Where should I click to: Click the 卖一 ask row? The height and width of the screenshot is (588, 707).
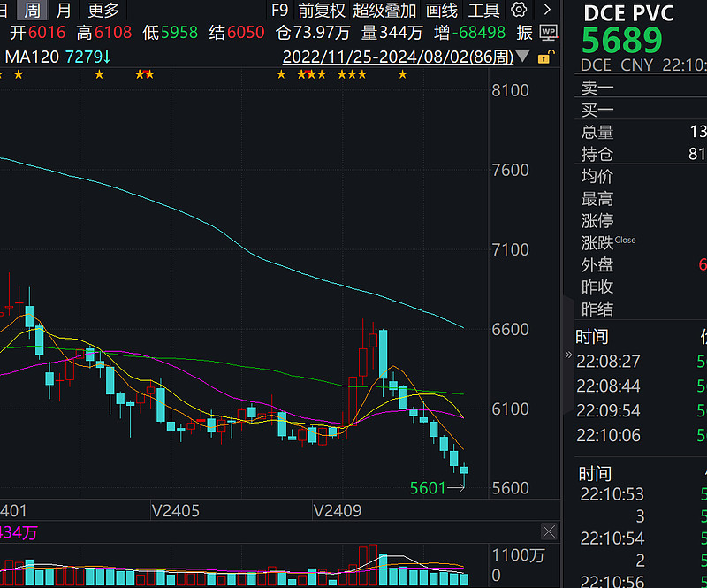(x=641, y=88)
